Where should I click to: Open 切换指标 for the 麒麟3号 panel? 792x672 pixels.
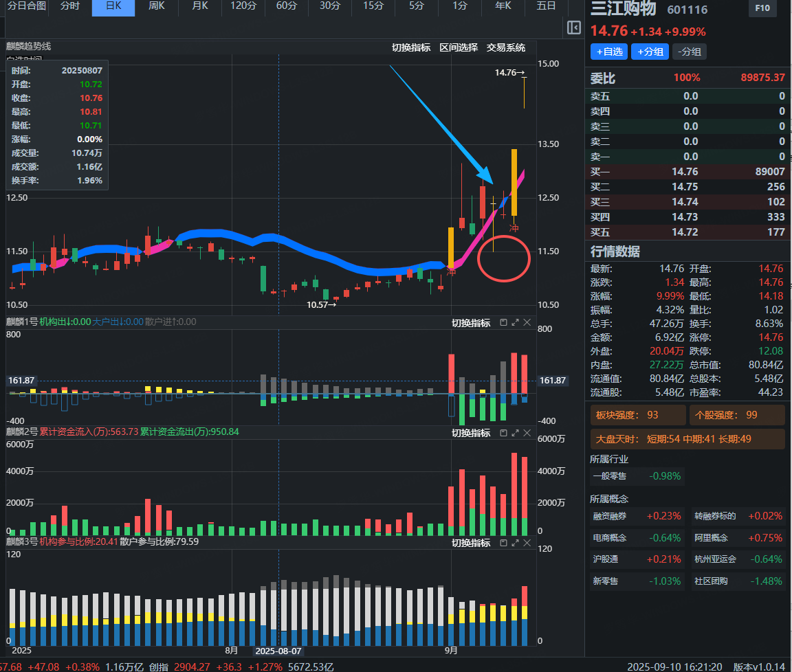(x=471, y=543)
